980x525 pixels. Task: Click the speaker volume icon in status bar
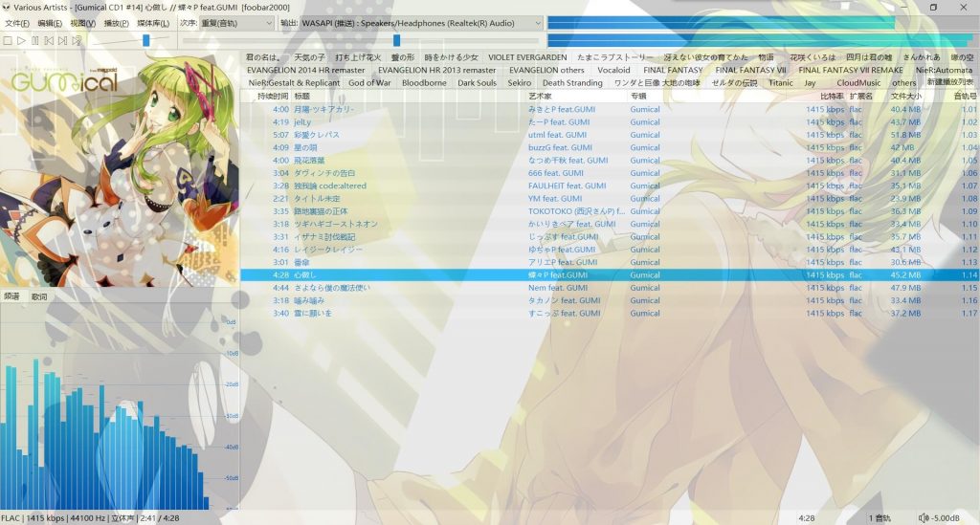924,518
